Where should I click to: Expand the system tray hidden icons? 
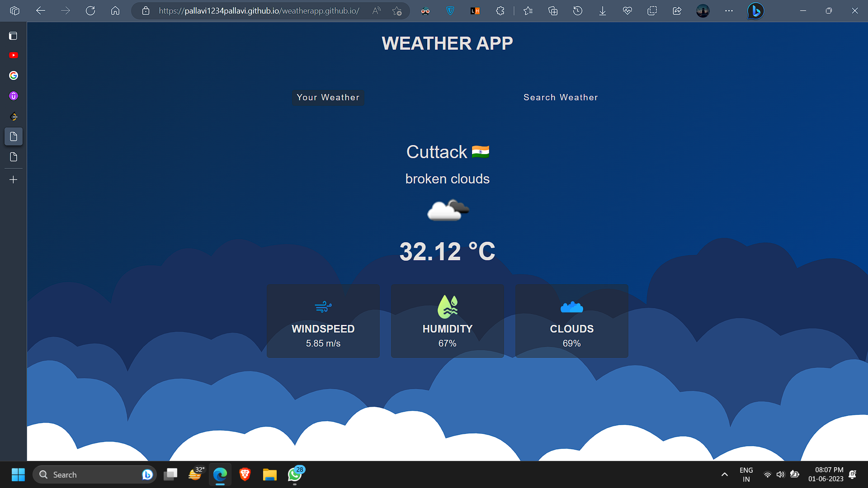pyautogui.click(x=724, y=474)
